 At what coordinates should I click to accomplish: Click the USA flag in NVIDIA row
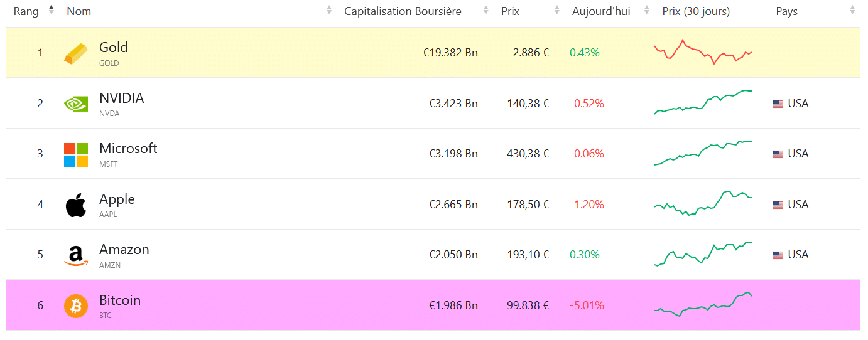pyautogui.click(x=778, y=104)
